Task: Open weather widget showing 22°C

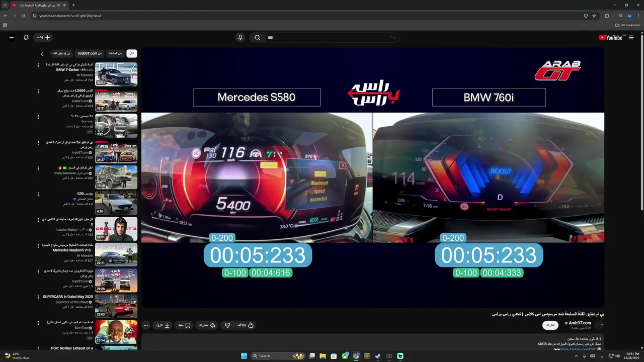Action: 17,356
